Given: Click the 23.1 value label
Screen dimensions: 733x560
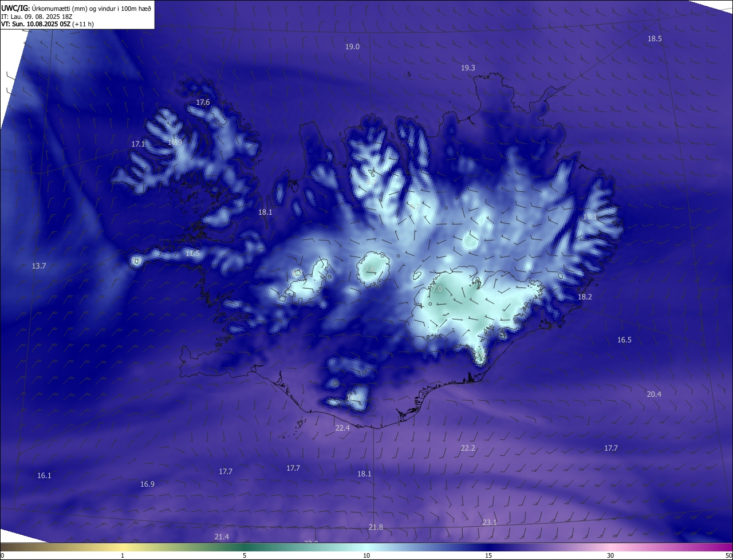Looking at the screenshot, I should click(490, 523).
